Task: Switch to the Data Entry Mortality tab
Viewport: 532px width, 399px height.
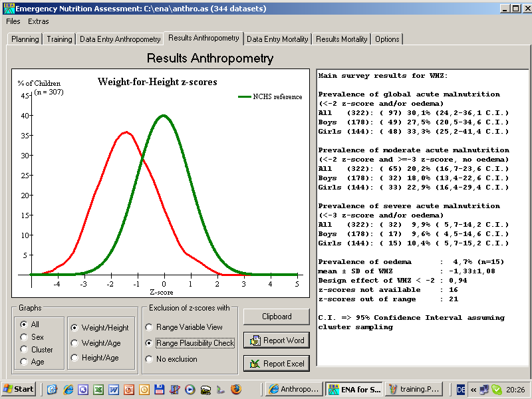Action: point(277,39)
